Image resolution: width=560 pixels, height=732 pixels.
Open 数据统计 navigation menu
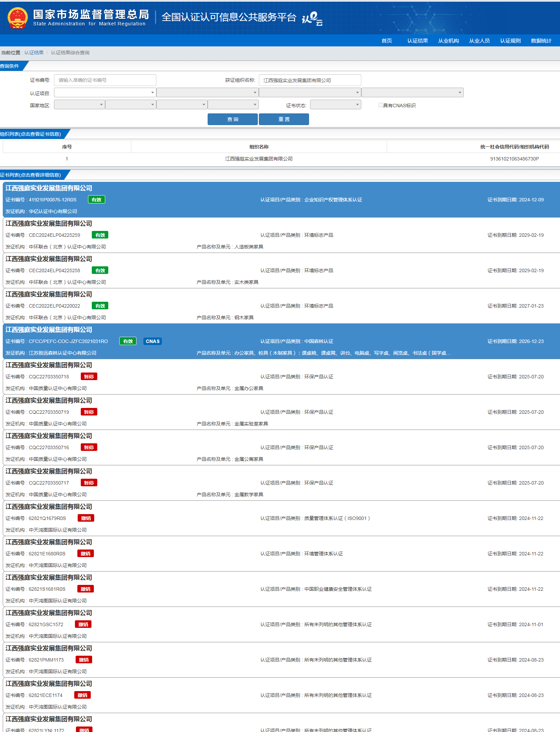pyautogui.click(x=541, y=41)
